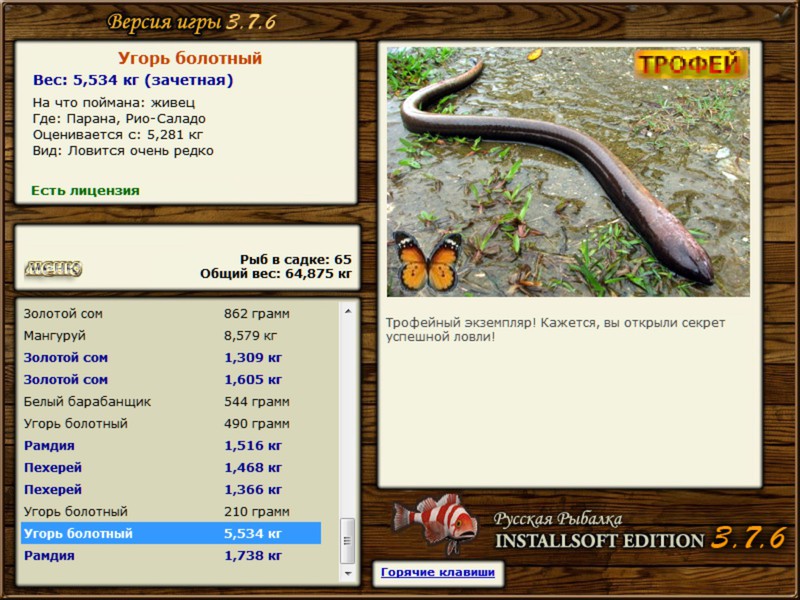Click the orange butterfly icon on the photo
This screenshot has height=600, width=800.
tap(427, 262)
